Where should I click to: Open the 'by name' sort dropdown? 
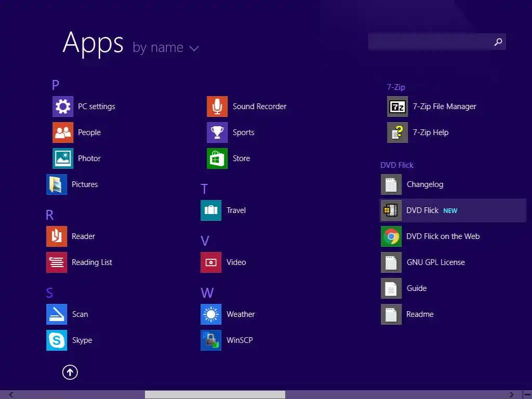[x=166, y=48]
